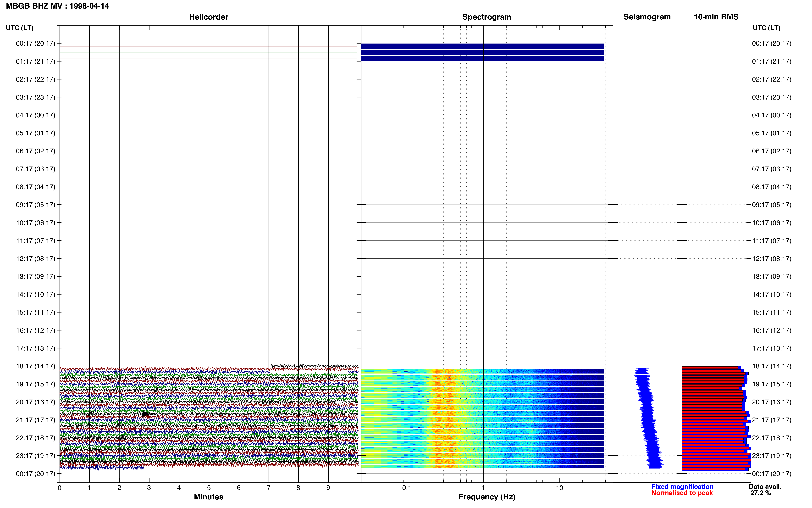Click the frequency tick label '0.1'
The image size is (812, 508).
click(407, 487)
